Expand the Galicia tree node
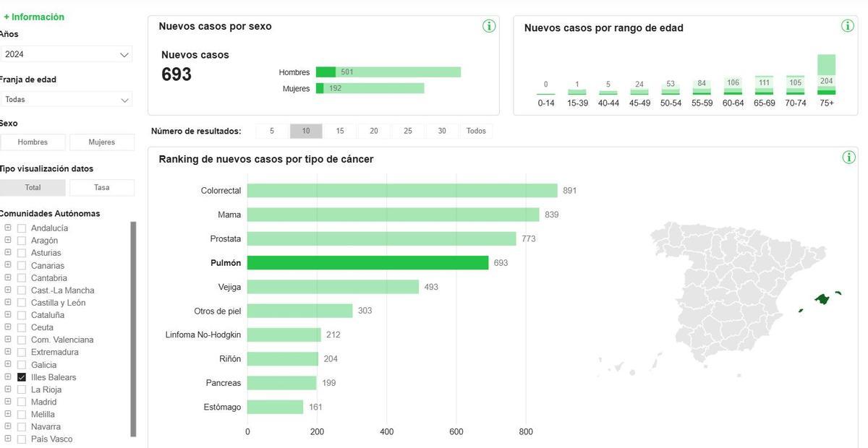 coord(8,364)
